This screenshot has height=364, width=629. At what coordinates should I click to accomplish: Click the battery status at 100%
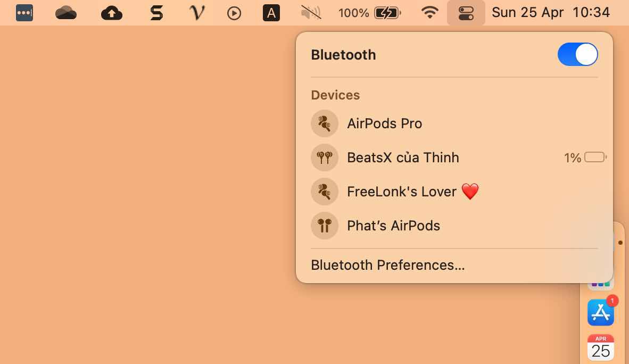[x=369, y=13]
